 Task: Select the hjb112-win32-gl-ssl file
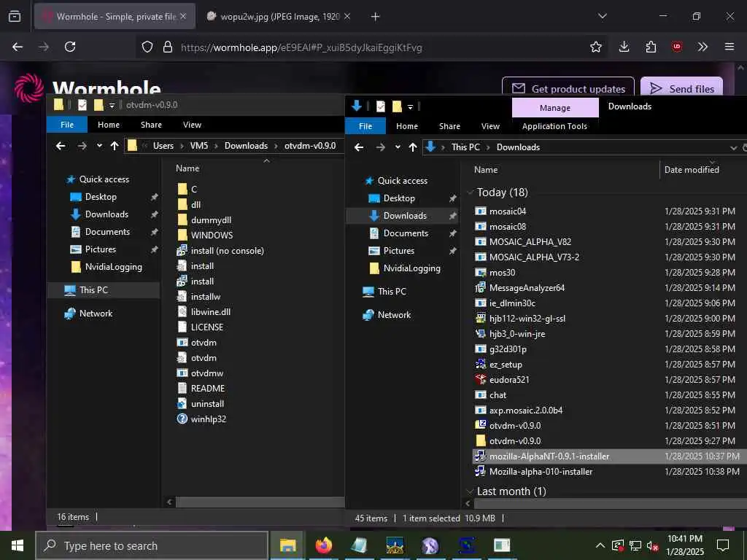527,319
